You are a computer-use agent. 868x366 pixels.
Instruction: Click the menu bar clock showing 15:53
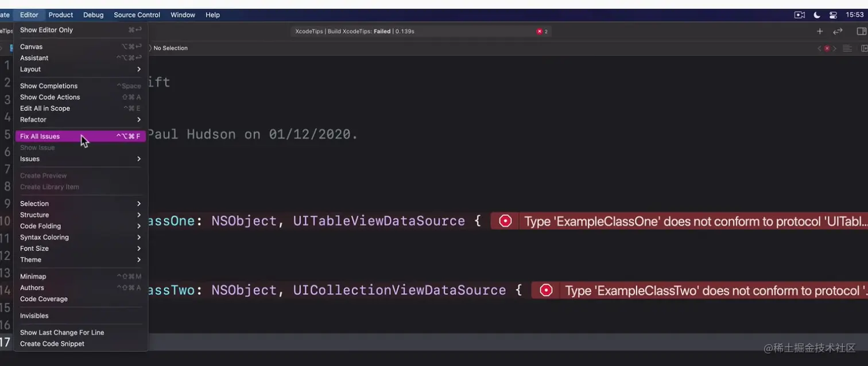[x=855, y=15]
